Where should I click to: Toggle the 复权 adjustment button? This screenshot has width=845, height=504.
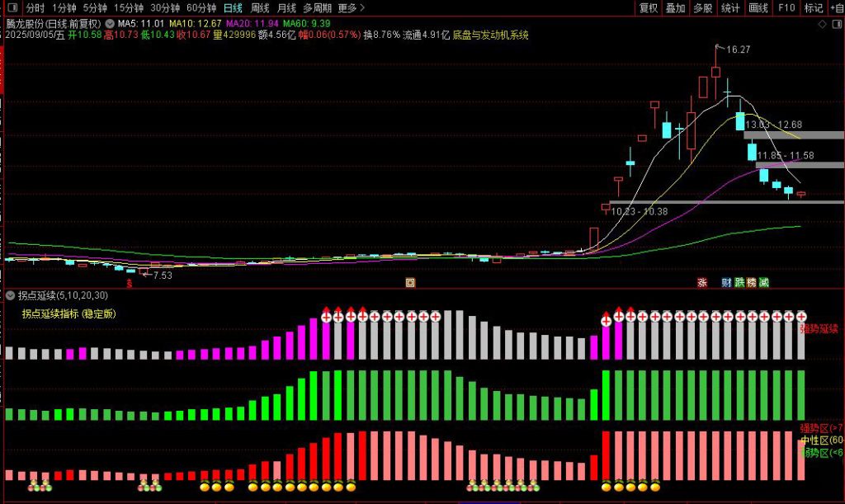pos(649,8)
